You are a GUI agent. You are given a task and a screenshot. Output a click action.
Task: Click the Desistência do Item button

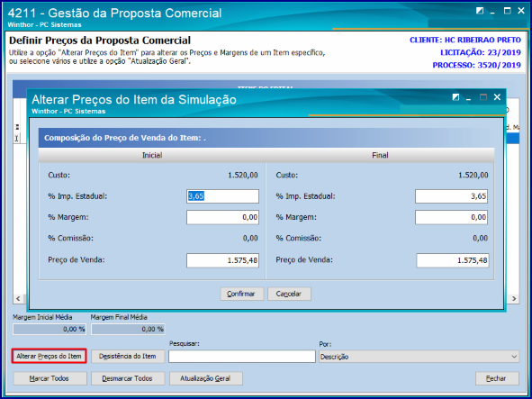128,356
